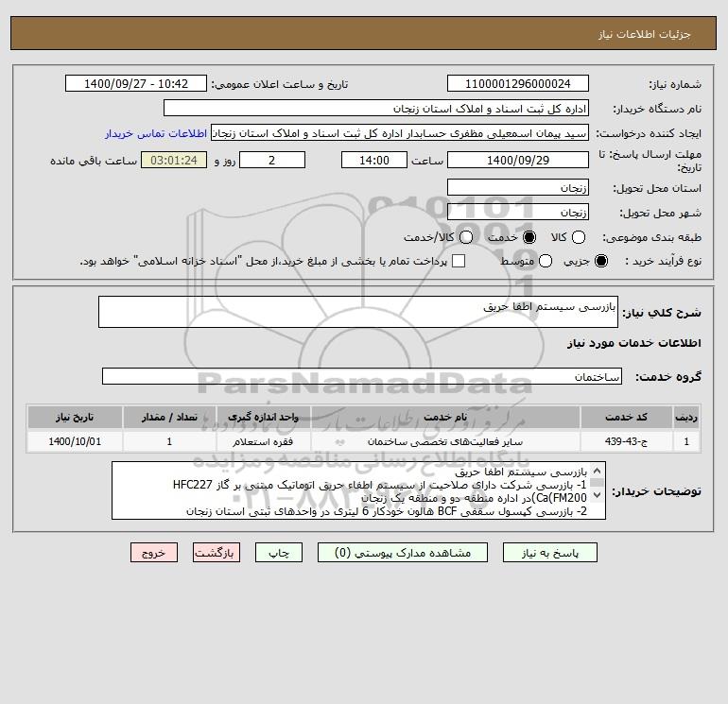Screen dimensions: 728x704
Task: Click the remaining time 03:01:24 field
Action: point(174,160)
